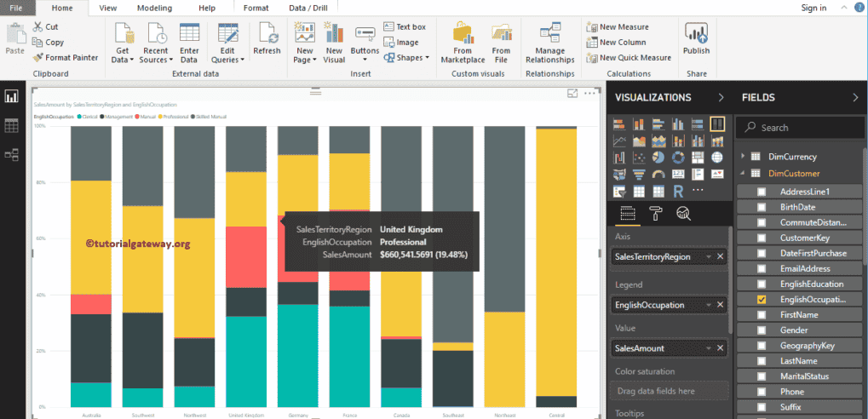Viewport: 868px width, 419px height.
Task: Check the CustomerKey field
Action: click(762, 238)
